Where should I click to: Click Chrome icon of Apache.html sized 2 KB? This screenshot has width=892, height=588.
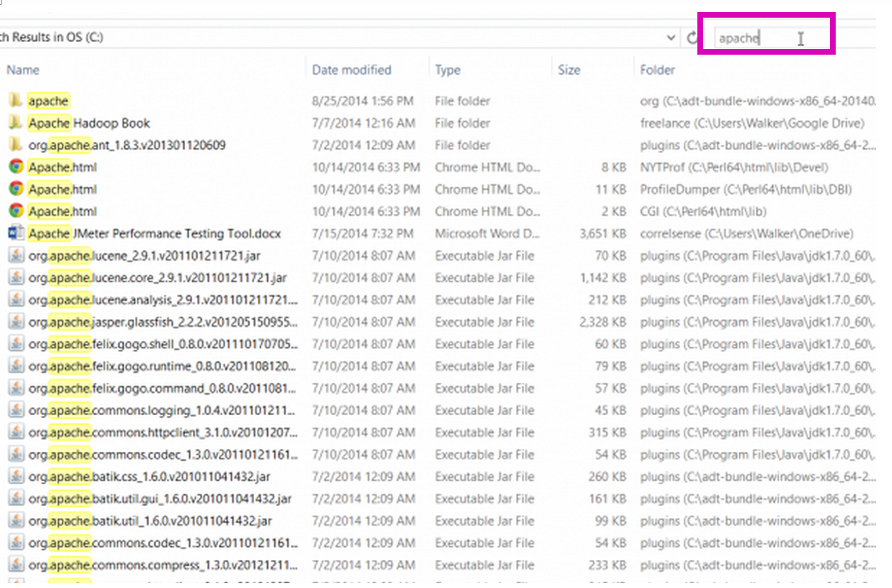click(16, 211)
